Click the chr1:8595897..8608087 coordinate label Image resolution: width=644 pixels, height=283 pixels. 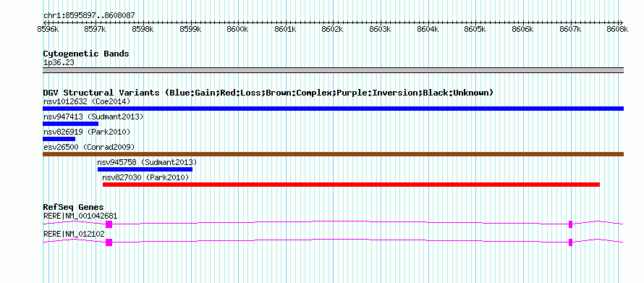[x=89, y=16]
